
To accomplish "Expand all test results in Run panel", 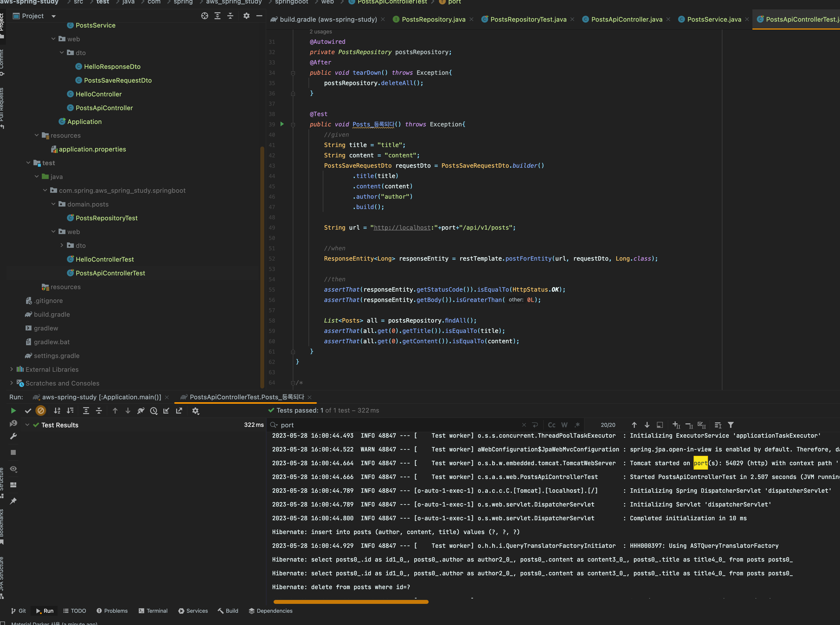I will (x=86, y=411).
